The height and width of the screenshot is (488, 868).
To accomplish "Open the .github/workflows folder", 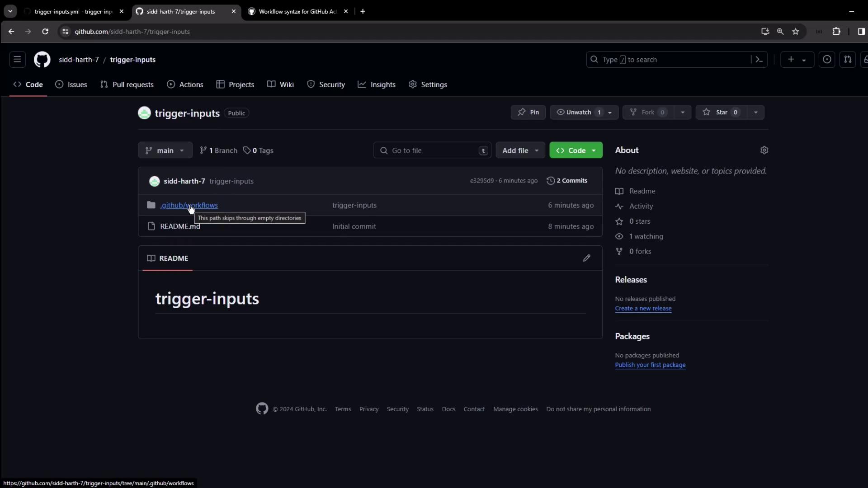I will (x=189, y=205).
